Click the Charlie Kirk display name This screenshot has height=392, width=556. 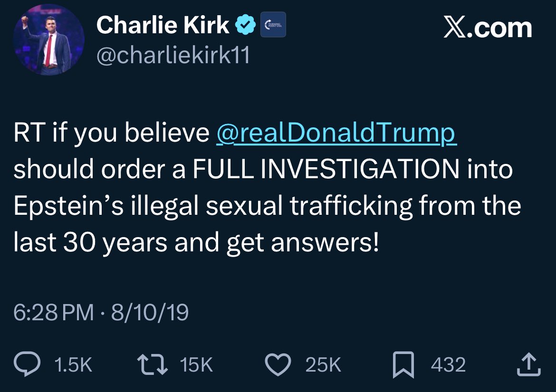click(x=163, y=25)
